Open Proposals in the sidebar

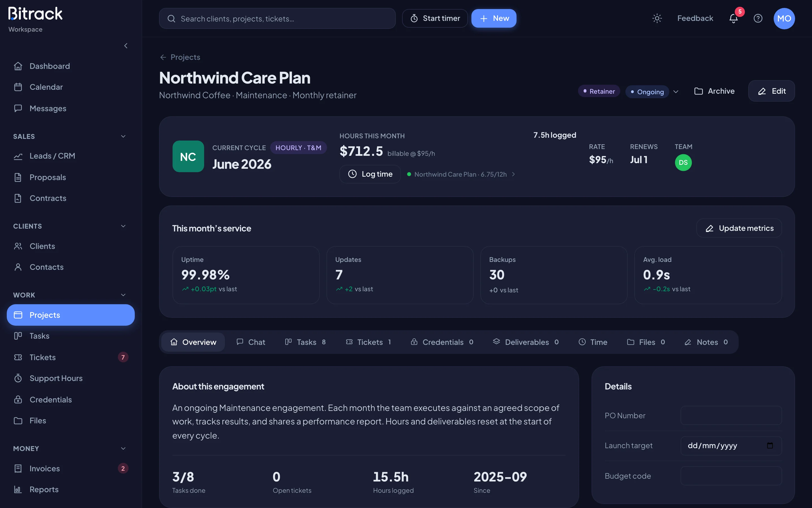click(x=71, y=178)
